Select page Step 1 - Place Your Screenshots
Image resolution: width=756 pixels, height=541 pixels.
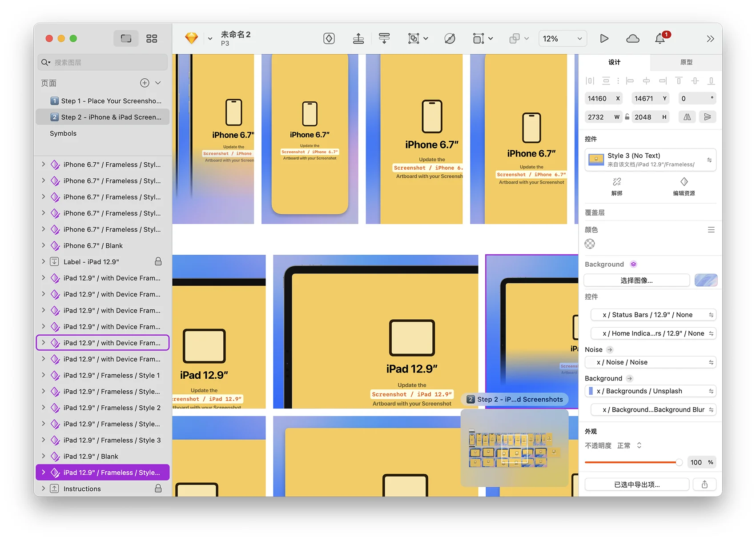[103, 101]
